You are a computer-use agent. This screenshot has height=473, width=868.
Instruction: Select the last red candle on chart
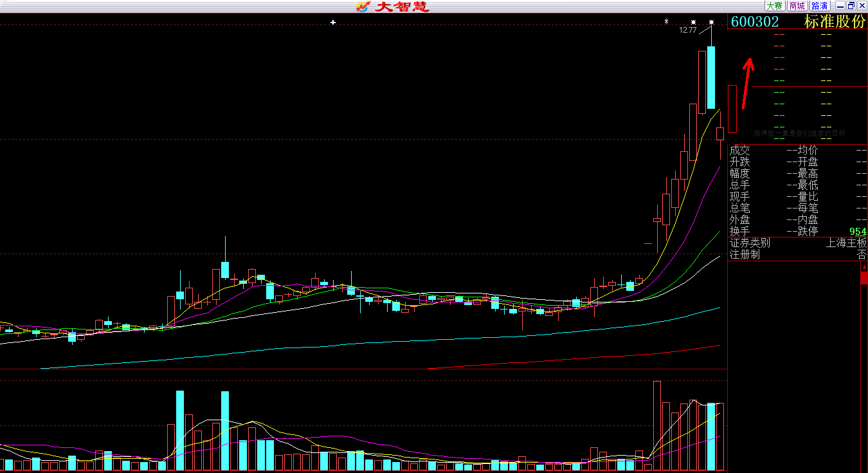coord(720,134)
